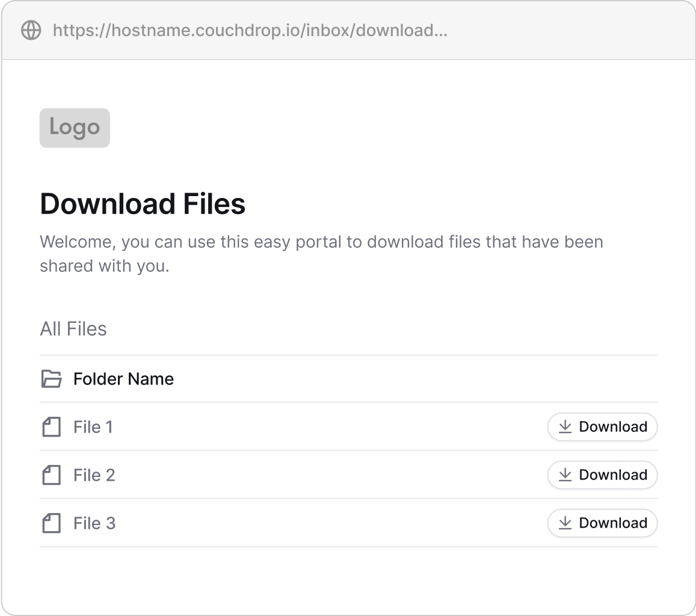Click the download arrow inside File 3's button
The width and height of the screenshot is (696, 616).
pyautogui.click(x=564, y=523)
